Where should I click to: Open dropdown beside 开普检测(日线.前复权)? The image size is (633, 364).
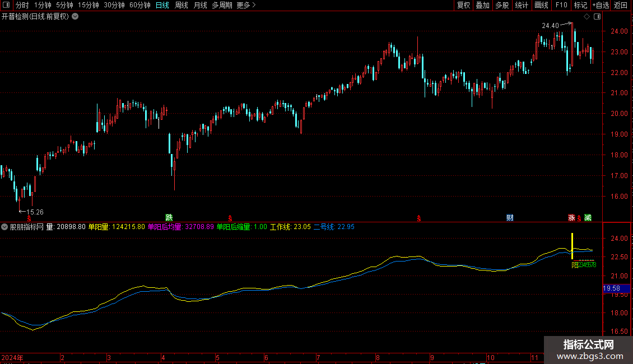click(x=75, y=17)
